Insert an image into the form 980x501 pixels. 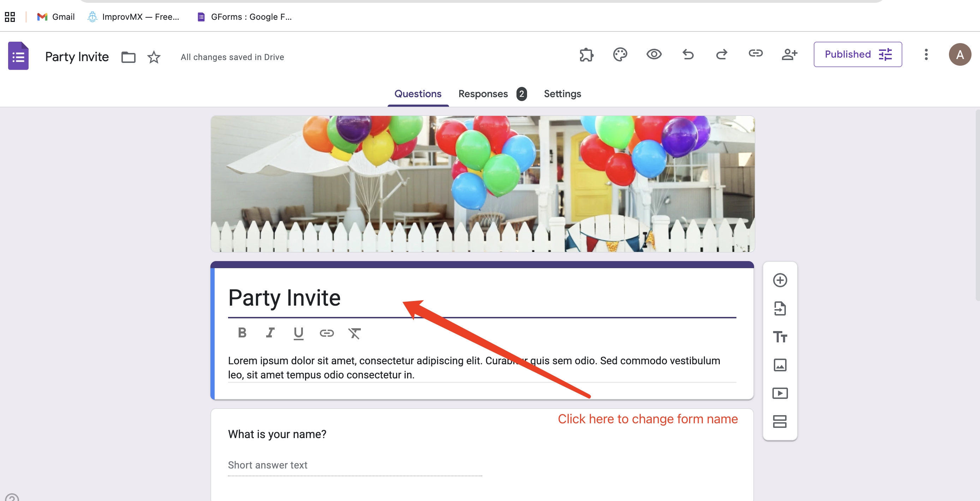(x=780, y=365)
